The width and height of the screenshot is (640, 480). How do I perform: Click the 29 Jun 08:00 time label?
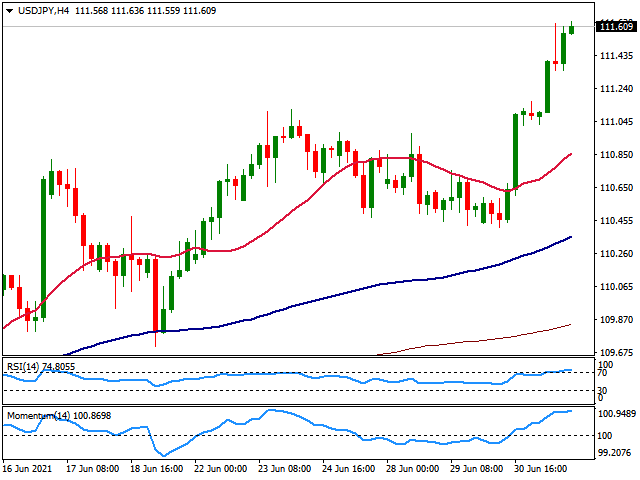[477, 469]
